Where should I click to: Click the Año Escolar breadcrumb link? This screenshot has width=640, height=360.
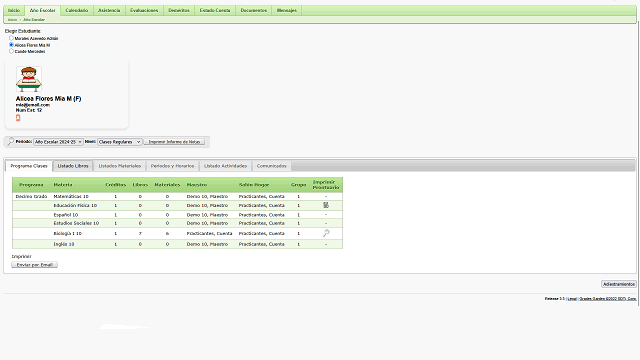[x=34, y=20]
